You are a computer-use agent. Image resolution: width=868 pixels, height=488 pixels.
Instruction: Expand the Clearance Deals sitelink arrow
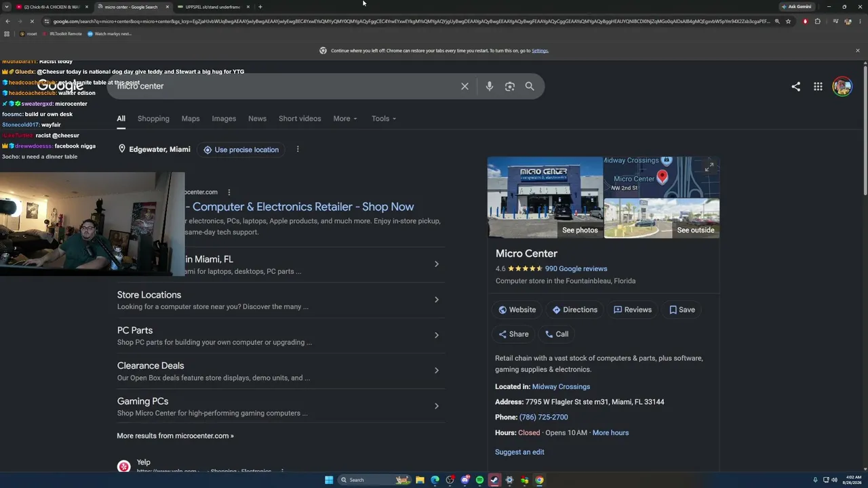point(436,370)
